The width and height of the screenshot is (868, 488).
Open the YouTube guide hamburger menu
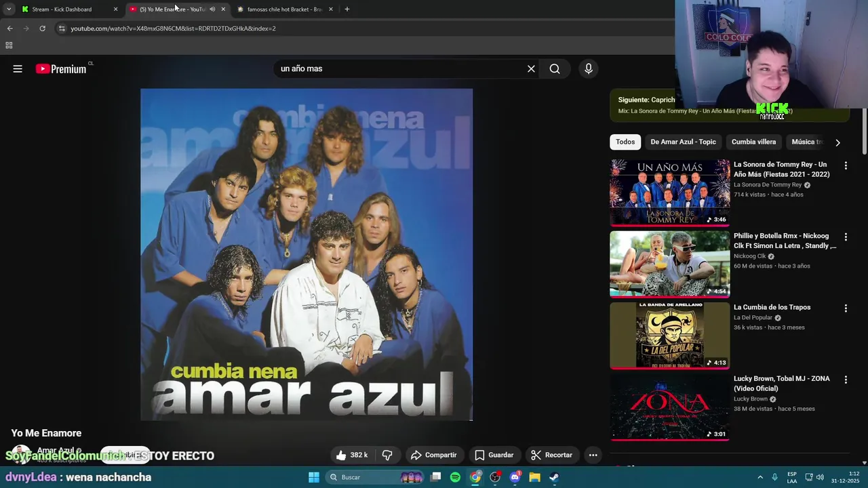tap(18, 68)
